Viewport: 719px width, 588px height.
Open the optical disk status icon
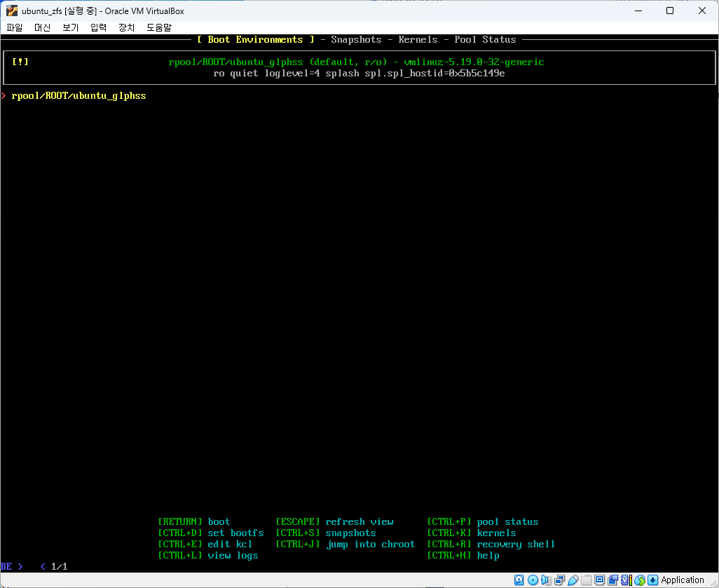(533, 580)
